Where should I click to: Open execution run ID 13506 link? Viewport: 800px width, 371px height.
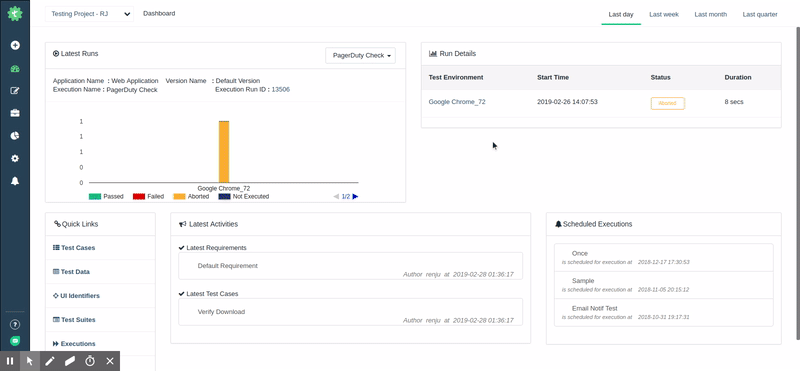point(281,89)
